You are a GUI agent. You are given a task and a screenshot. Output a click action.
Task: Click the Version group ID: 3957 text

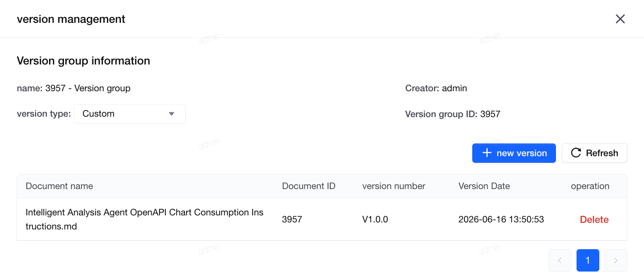click(x=453, y=114)
